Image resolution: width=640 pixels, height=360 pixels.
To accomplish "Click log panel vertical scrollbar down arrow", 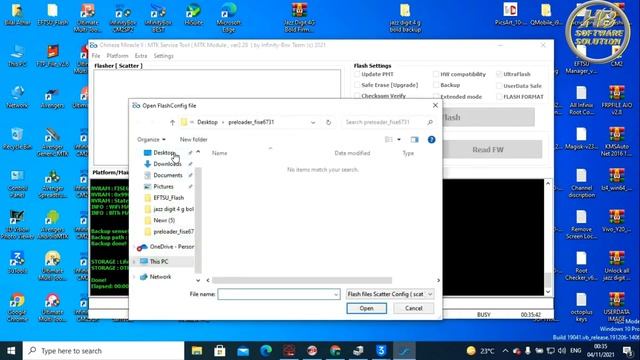I will (548, 292).
